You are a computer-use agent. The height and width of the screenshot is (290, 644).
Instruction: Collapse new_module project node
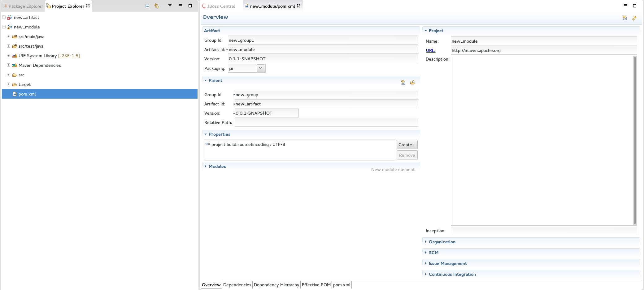click(x=4, y=27)
